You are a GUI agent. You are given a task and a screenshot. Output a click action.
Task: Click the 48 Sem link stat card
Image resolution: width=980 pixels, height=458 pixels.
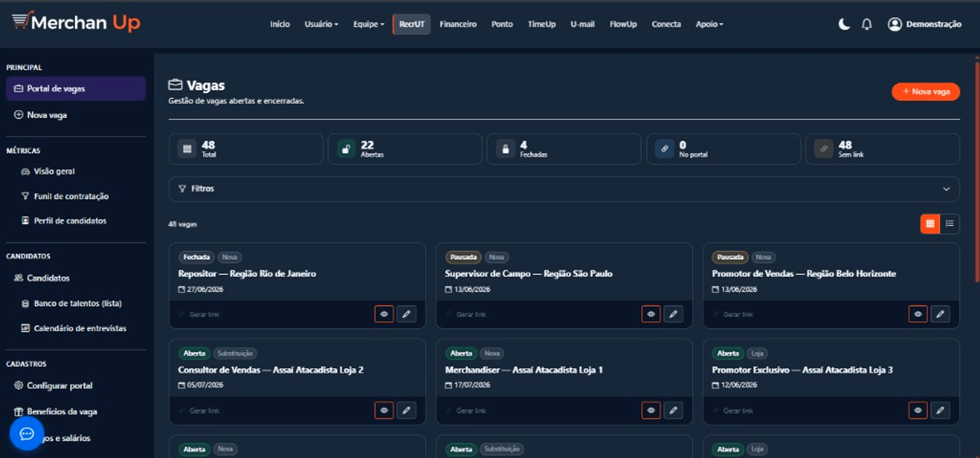883,149
